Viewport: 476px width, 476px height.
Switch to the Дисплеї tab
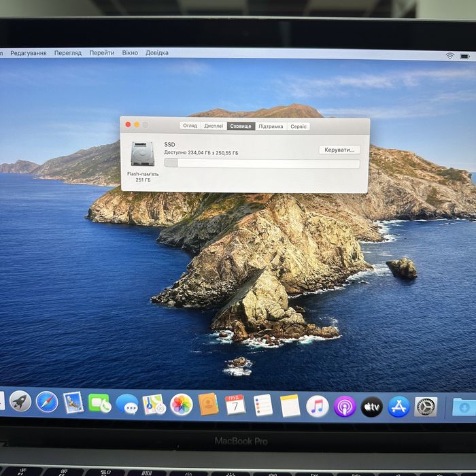[x=214, y=126]
